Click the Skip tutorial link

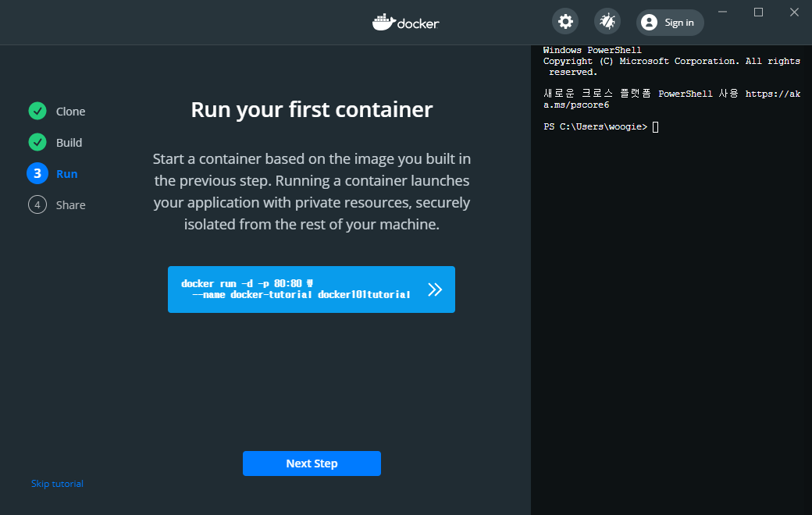(57, 484)
